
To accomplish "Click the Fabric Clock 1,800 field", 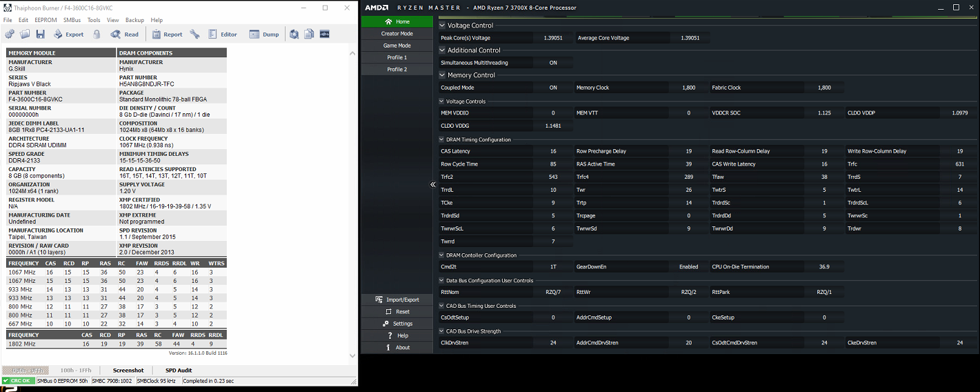I will click(824, 88).
